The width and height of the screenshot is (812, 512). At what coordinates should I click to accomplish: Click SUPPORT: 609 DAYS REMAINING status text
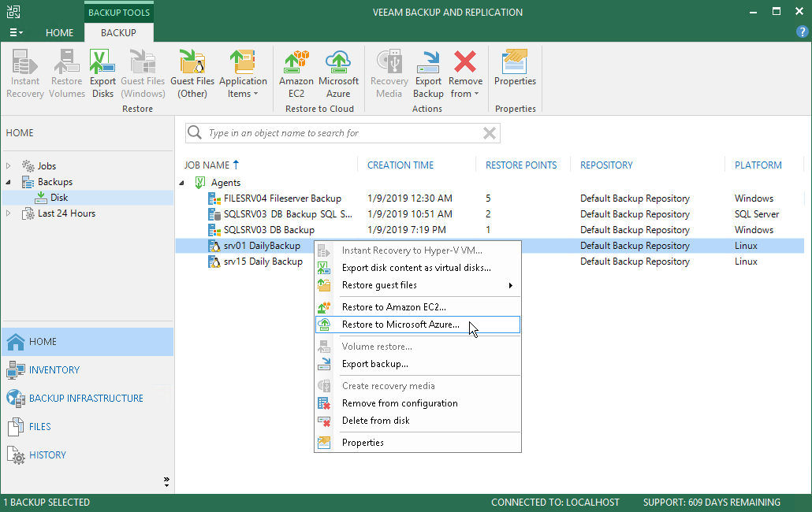(x=712, y=503)
